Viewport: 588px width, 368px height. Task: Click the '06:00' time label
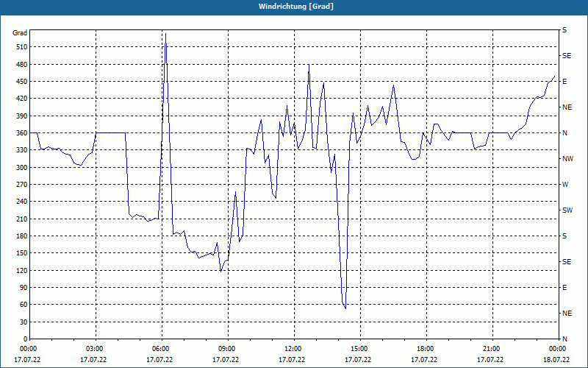[x=160, y=349]
